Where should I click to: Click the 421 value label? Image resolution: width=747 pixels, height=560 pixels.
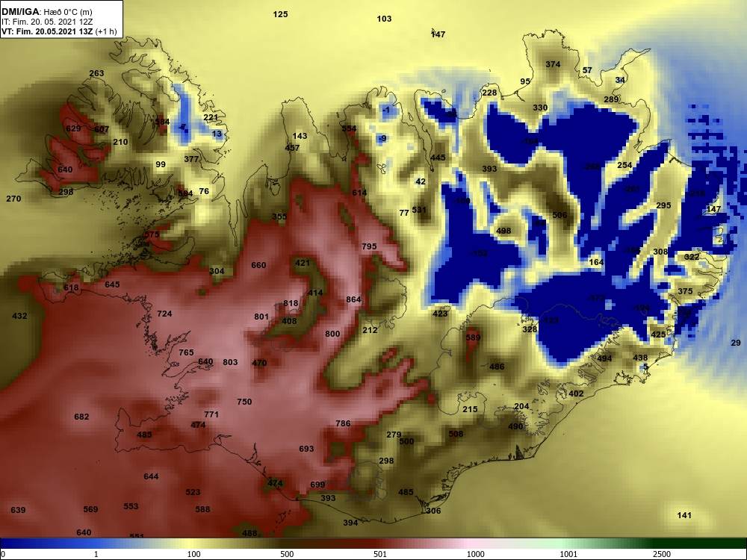coord(303,263)
